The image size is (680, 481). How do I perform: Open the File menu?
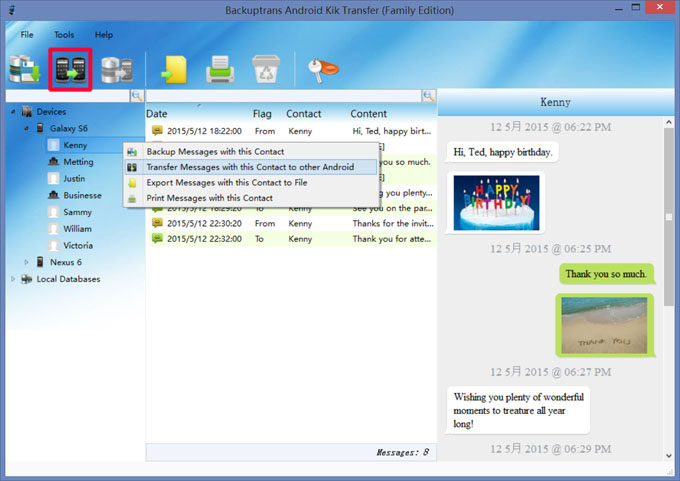[26, 35]
